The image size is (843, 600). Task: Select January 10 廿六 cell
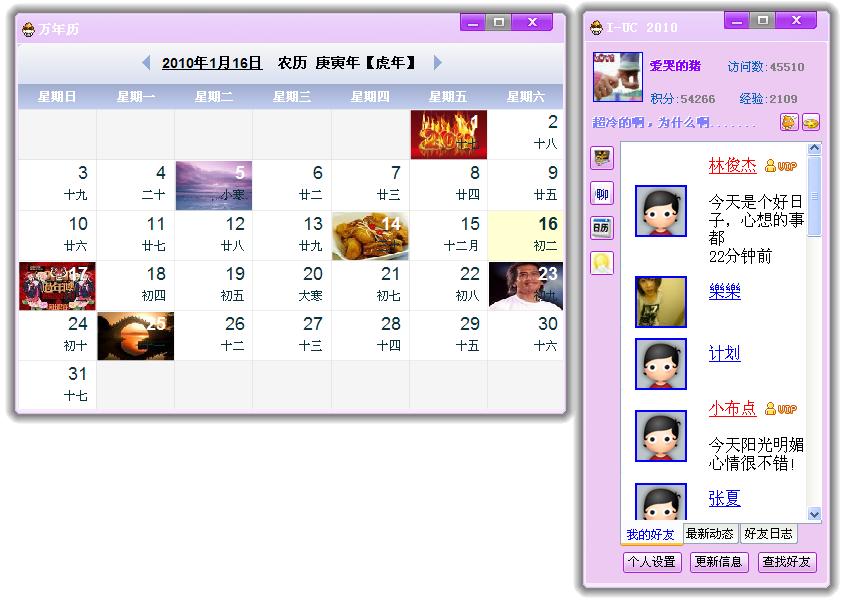click(58, 236)
